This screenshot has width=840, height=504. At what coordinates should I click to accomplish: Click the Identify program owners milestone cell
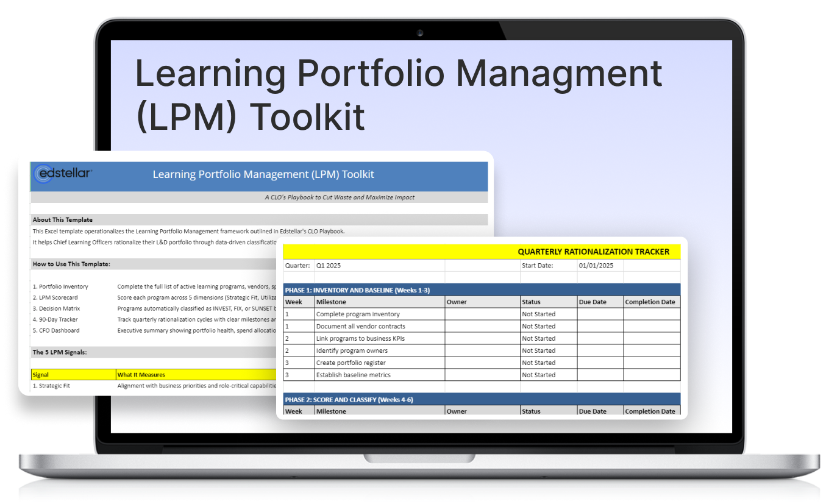pos(351,350)
